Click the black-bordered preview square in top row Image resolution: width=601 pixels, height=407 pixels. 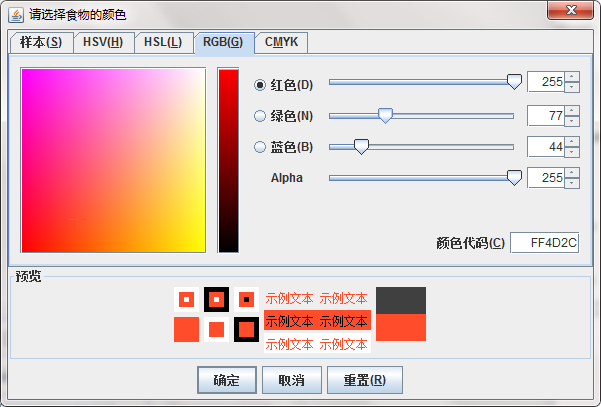coord(217,299)
